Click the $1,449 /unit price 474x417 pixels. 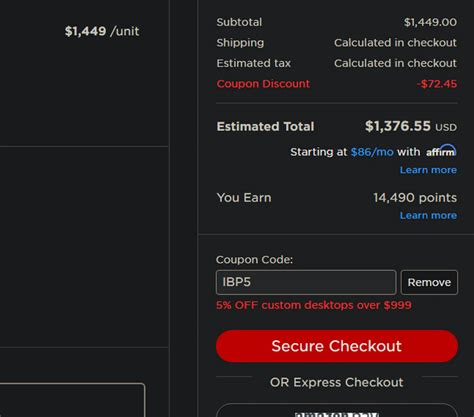(102, 31)
